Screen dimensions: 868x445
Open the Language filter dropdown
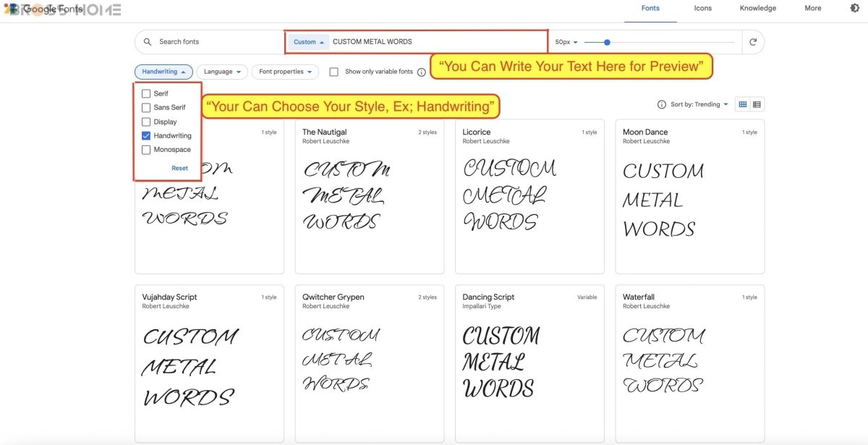[222, 72]
